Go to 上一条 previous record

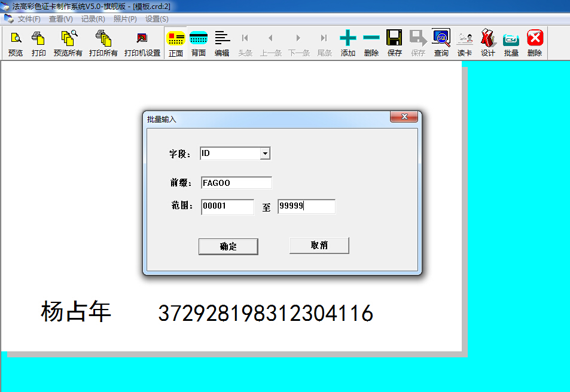271,44
